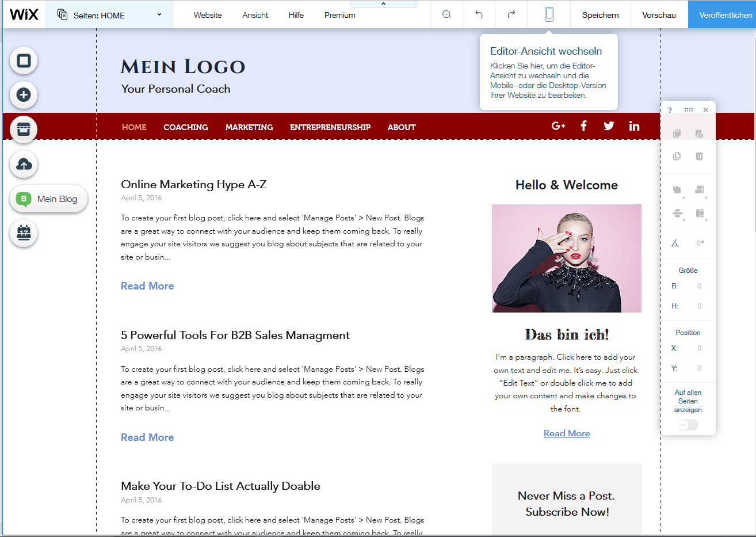This screenshot has height=537, width=756.
Task: Open the Background panel in left sidebar
Action: click(x=24, y=60)
